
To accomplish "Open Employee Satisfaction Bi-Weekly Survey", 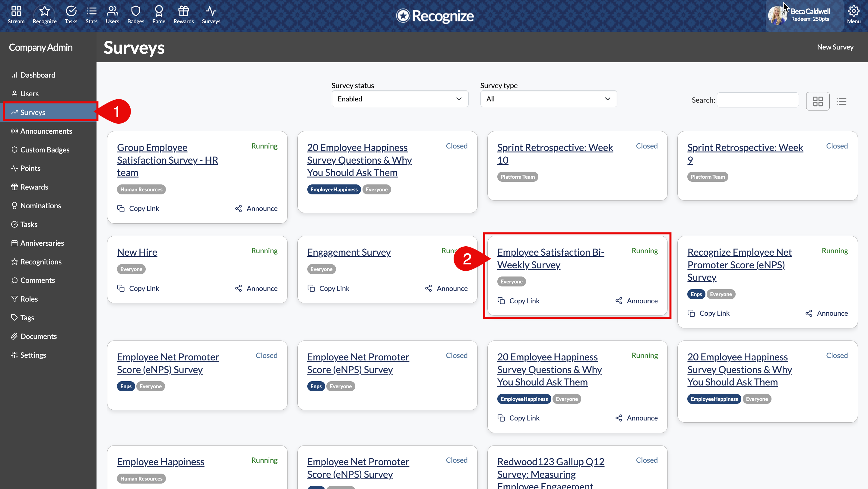I will click(x=551, y=258).
